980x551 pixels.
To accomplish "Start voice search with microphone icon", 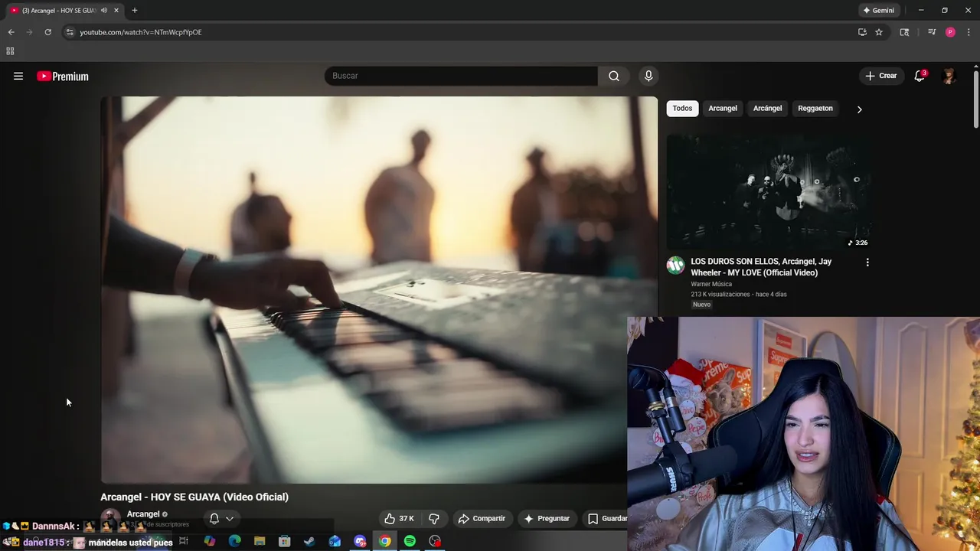I will [x=648, y=76].
